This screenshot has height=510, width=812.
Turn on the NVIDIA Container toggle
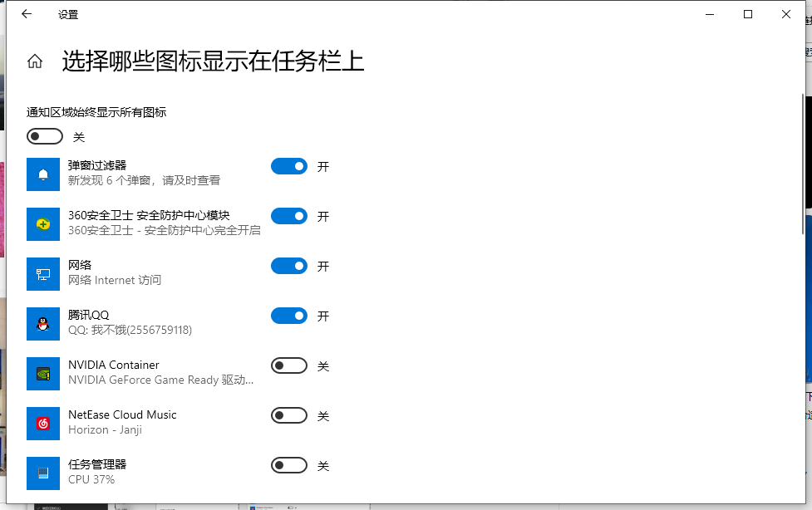288,365
